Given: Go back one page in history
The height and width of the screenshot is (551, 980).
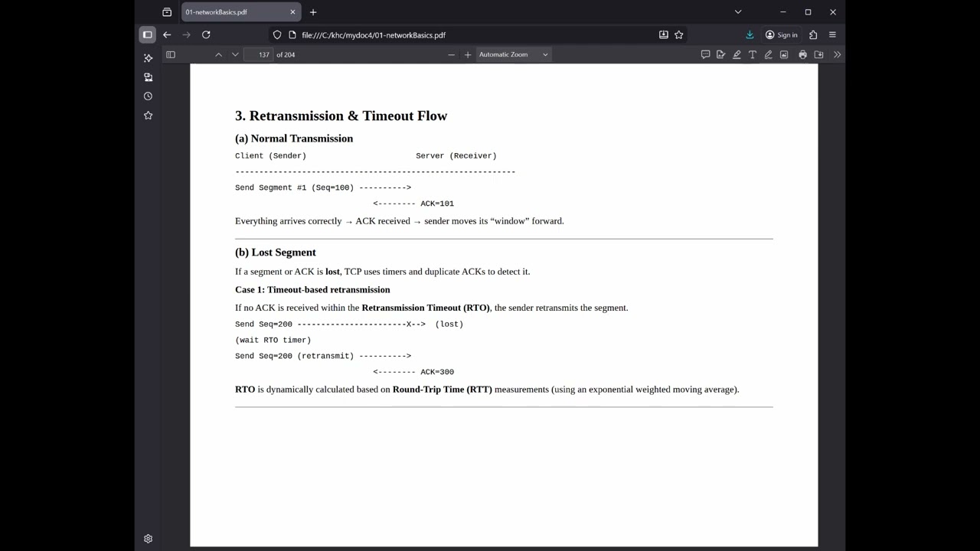Looking at the screenshot, I should (x=167, y=34).
